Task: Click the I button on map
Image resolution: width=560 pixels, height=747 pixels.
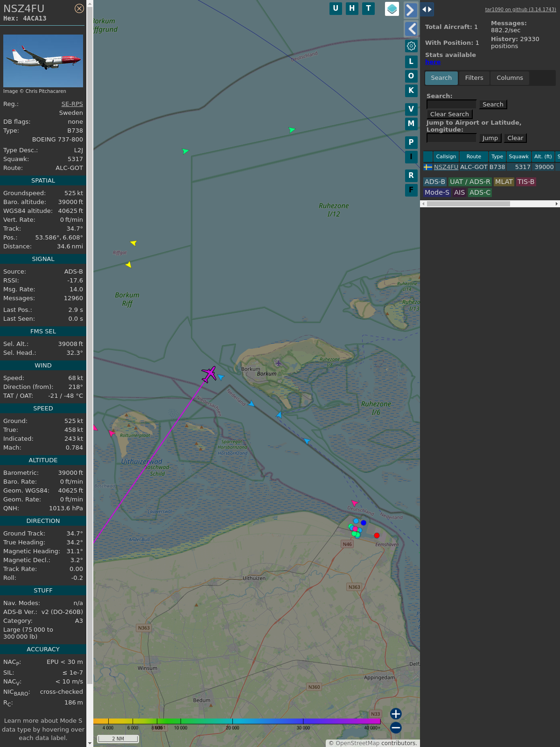Action: tap(411, 157)
